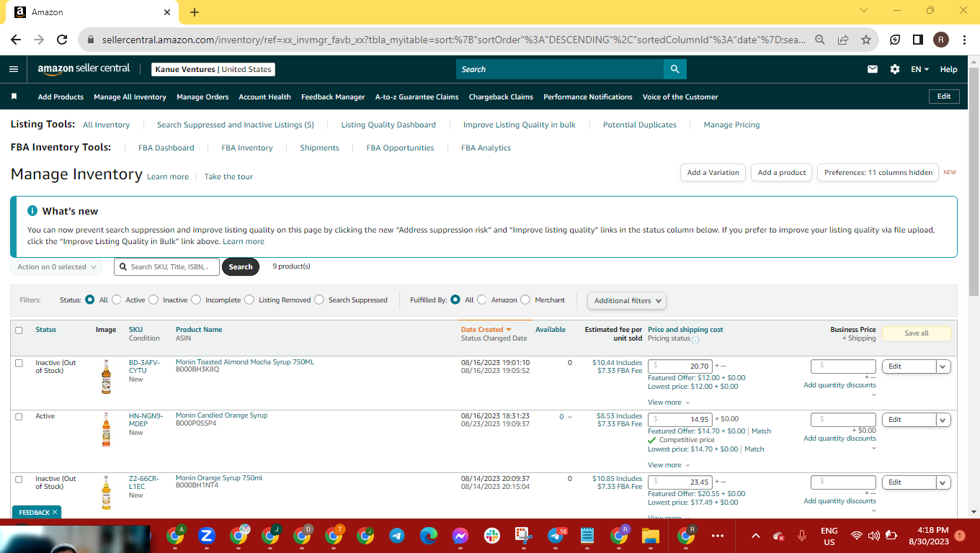This screenshot has width=980, height=553.
Task: Select the Monin Candied Orange Syrup row checkbox
Action: 19,417
